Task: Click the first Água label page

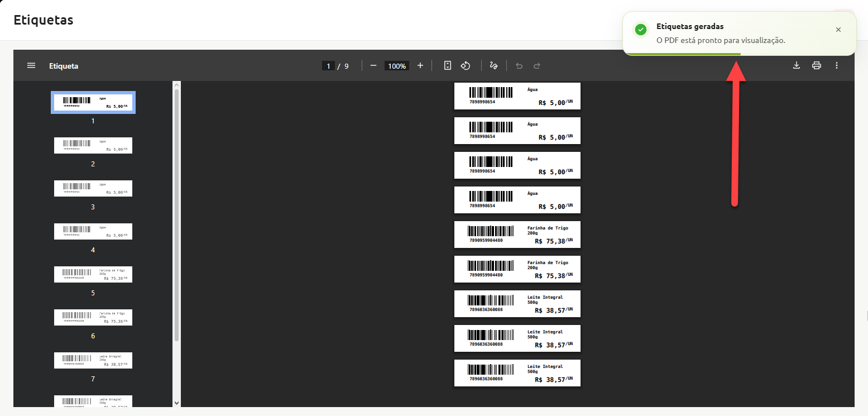Action: point(517,96)
